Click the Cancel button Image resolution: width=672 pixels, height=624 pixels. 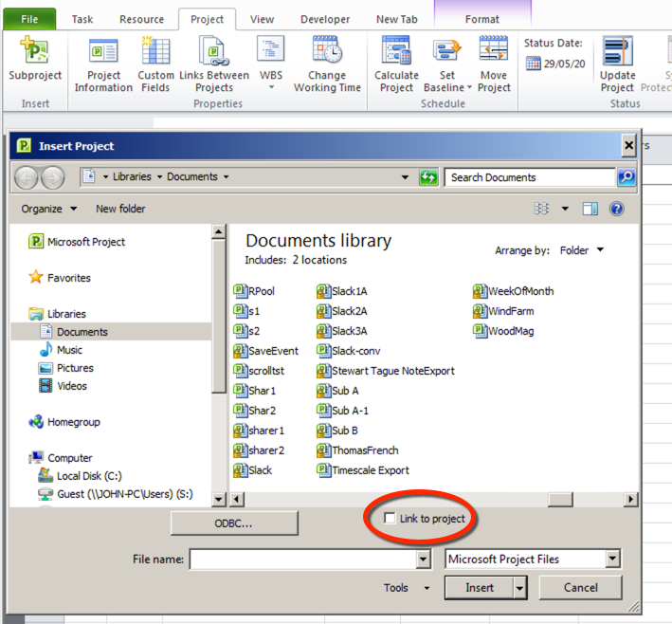pos(580,588)
